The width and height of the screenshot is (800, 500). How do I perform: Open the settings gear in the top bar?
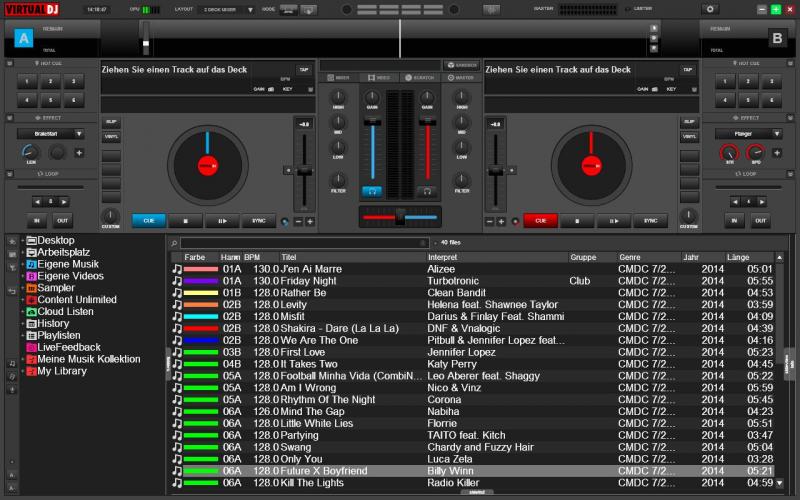pos(711,9)
